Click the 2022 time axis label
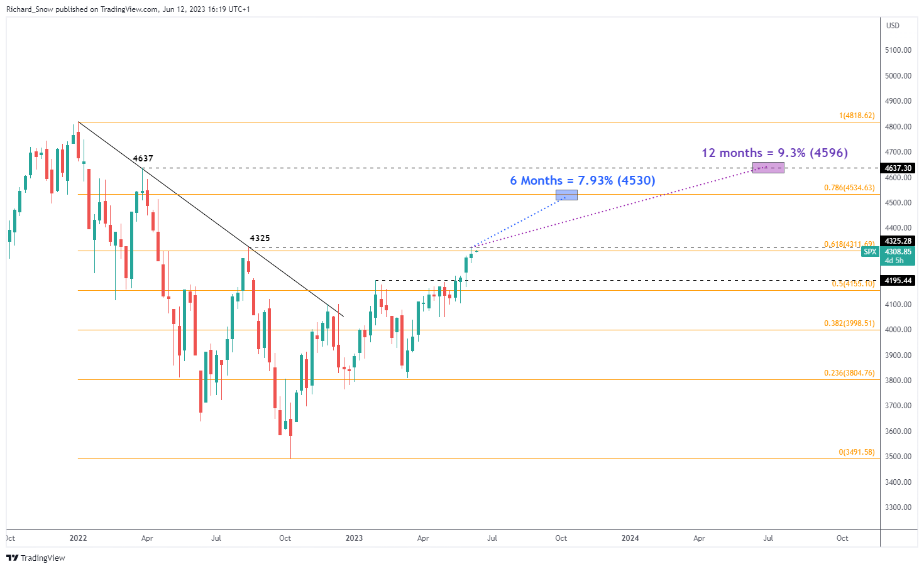This screenshot has height=569, width=924. [x=78, y=538]
